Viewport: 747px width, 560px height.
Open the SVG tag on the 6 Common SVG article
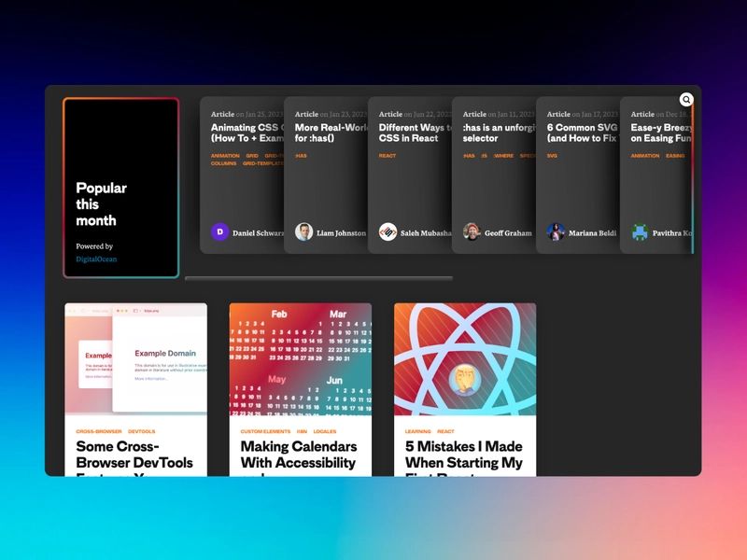[x=553, y=156]
